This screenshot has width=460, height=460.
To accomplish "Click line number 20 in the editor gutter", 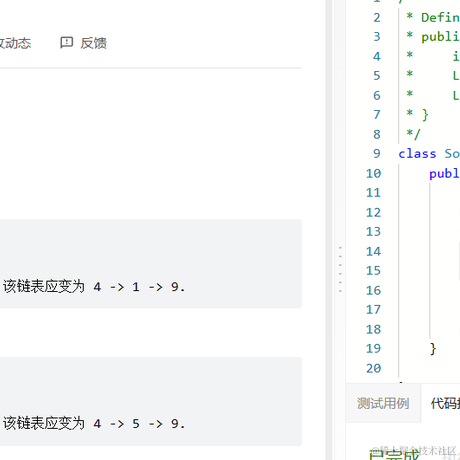I will [373, 368].
